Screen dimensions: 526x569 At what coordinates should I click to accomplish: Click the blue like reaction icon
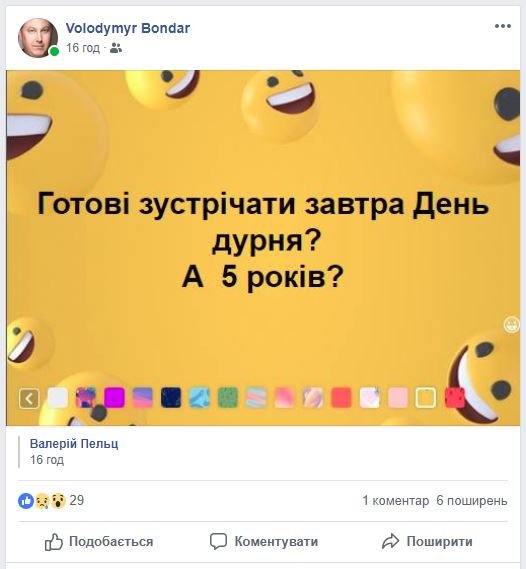pyautogui.click(x=26, y=501)
